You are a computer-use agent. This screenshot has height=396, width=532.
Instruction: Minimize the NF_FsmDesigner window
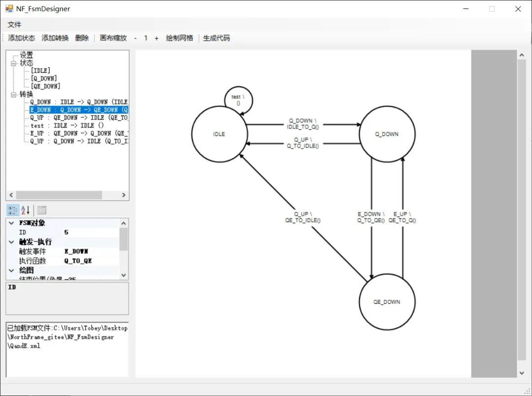click(x=466, y=9)
